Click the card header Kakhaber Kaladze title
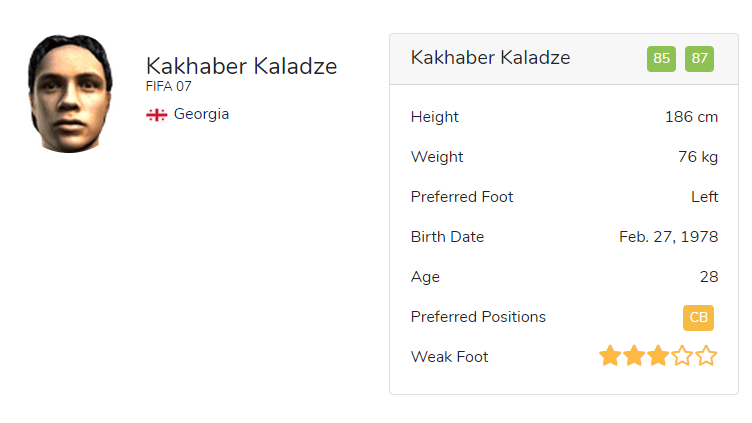 490,58
